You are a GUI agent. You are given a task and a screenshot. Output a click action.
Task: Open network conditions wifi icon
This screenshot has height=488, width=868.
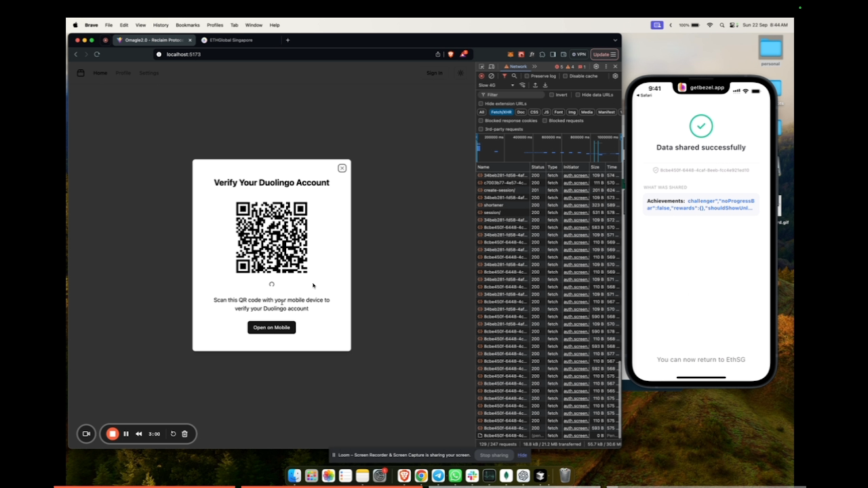523,85
